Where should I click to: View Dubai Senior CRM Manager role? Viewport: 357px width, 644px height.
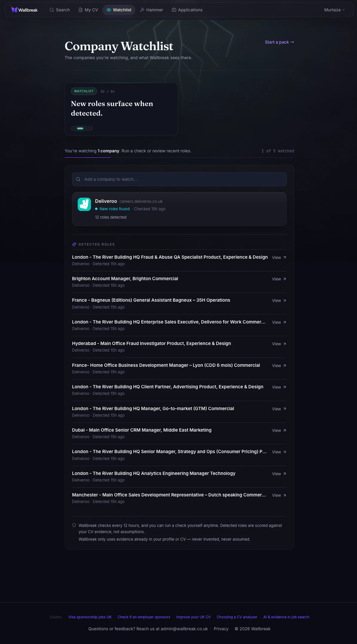279,430
